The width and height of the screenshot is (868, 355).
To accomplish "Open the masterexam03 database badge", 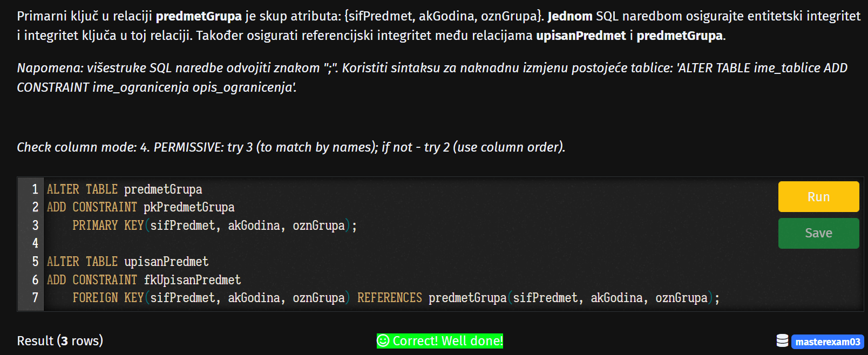I will (828, 342).
